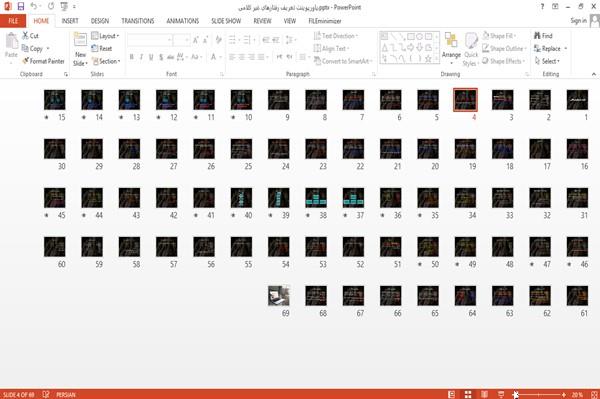Toggle Text Shadow formatting
Viewport: 600px width, 399px height.
tap(161, 57)
